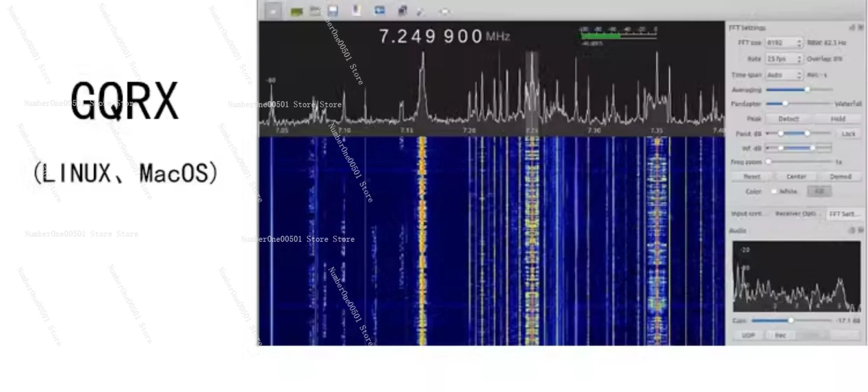Open the Time span Auto dropdown
Screen dimensions: 868x392
[784, 75]
